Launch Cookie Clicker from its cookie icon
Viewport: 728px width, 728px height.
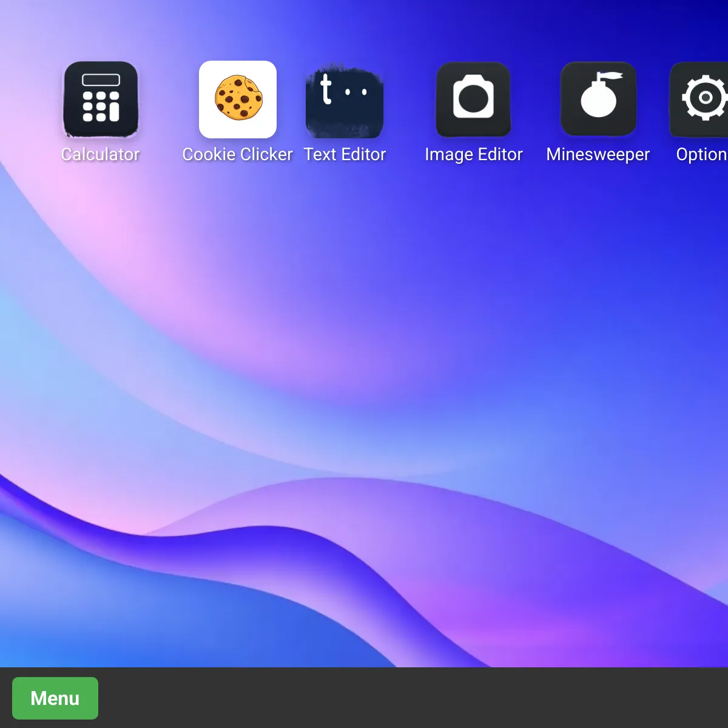[x=238, y=99]
